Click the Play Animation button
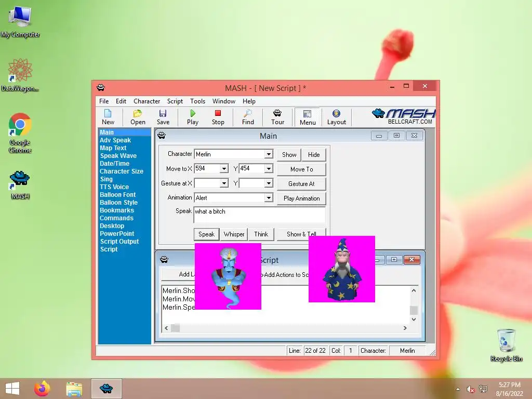 [302, 198]
